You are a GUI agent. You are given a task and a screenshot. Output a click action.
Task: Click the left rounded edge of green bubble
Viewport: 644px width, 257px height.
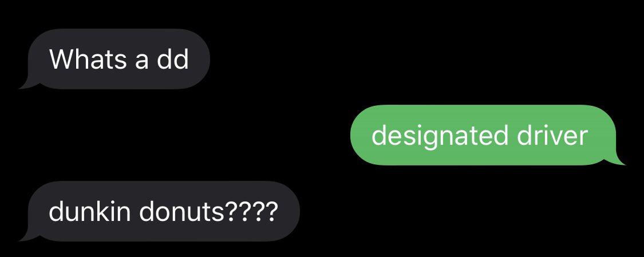[359, 135]
